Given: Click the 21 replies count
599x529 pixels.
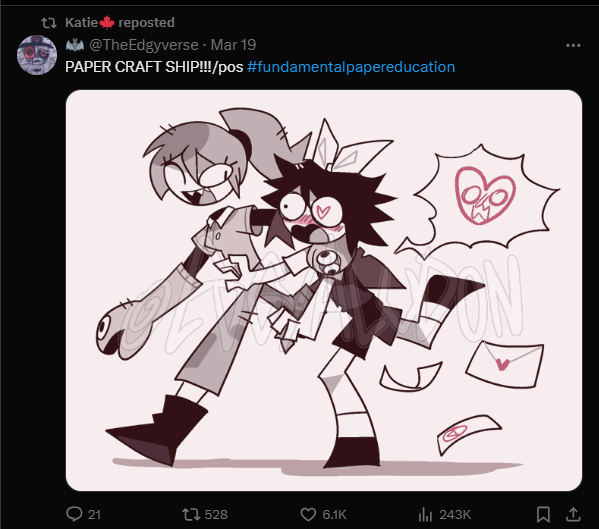Looking at the screenshot, I should pos(94,514).
